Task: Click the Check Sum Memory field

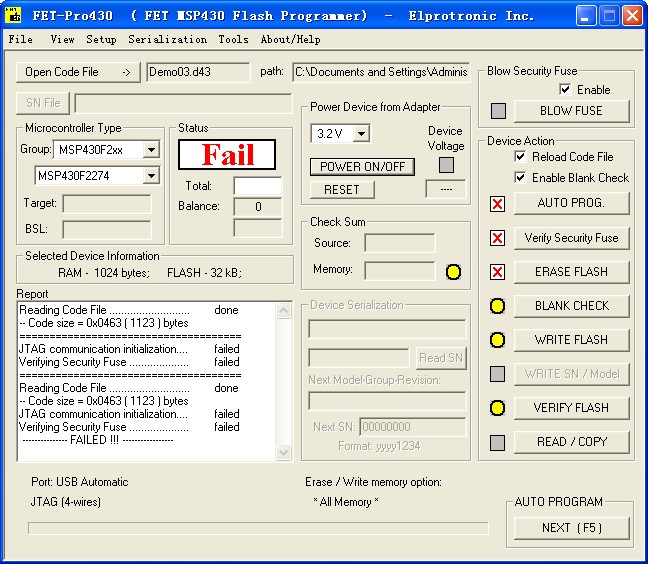Action: click(x=400, y=270)
